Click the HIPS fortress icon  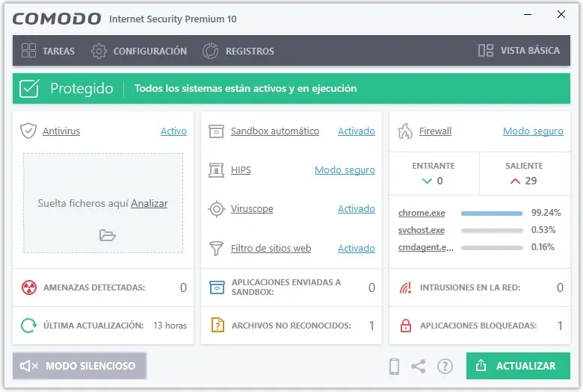click(217, 170)
